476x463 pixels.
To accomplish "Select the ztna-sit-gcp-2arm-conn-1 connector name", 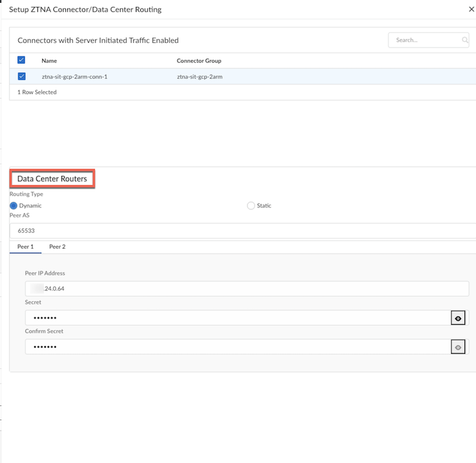I will (74, 77).
